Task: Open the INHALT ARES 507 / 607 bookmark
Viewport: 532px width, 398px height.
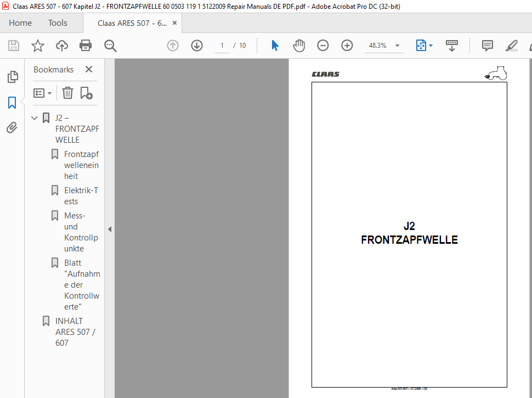Action: pyautogui.click(x=75, y=332)
